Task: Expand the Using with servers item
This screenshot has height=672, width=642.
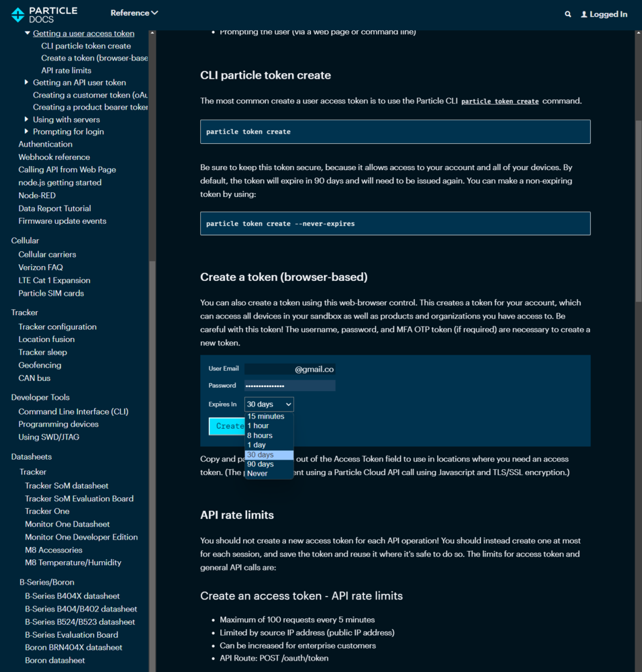Action: click(27, 119)
